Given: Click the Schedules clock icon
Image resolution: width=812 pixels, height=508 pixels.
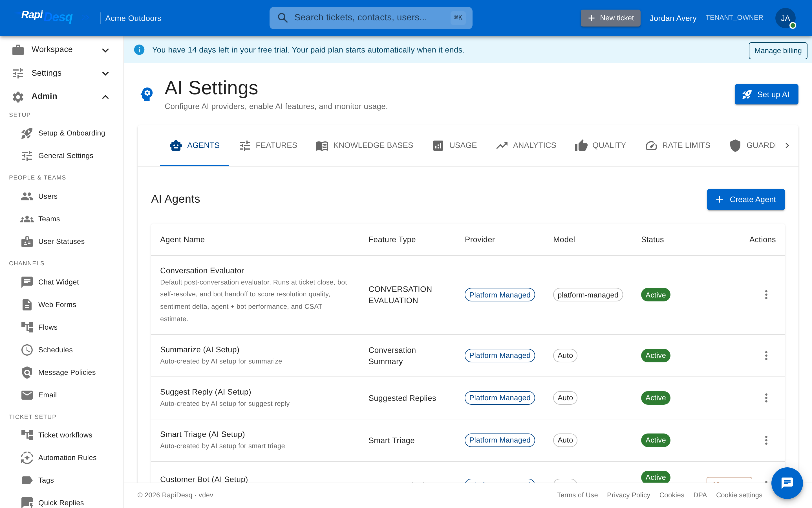Looking at the screenshot, I should pos(27,350).
